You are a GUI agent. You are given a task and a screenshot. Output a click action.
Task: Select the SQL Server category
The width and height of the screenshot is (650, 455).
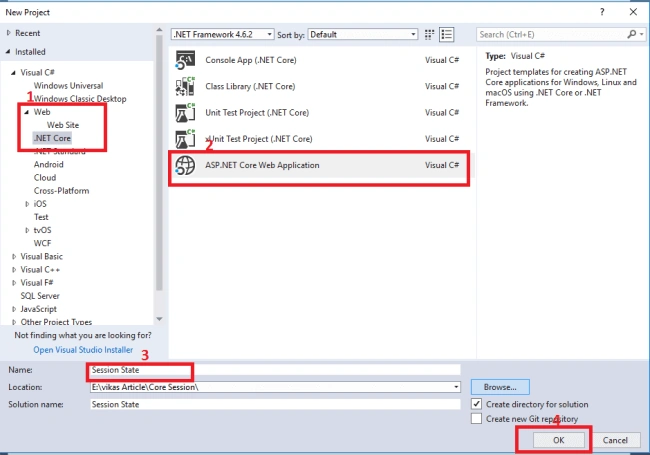(x=40, y=296)
